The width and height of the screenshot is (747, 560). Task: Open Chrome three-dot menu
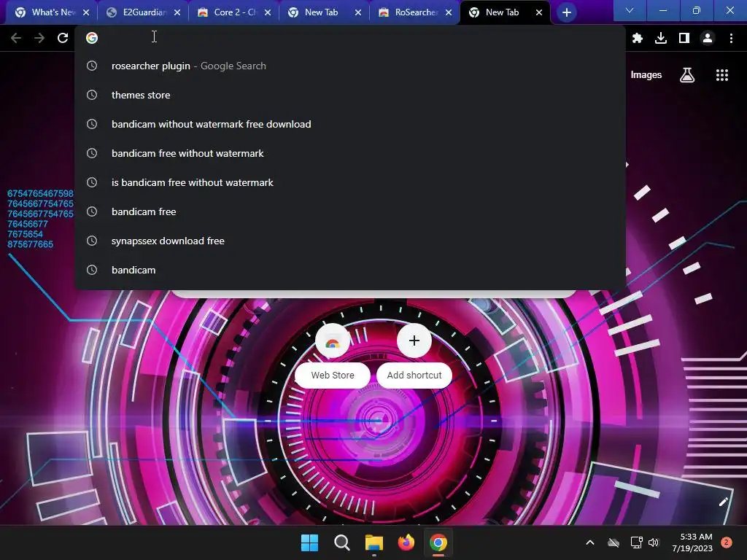pos(731,38)
